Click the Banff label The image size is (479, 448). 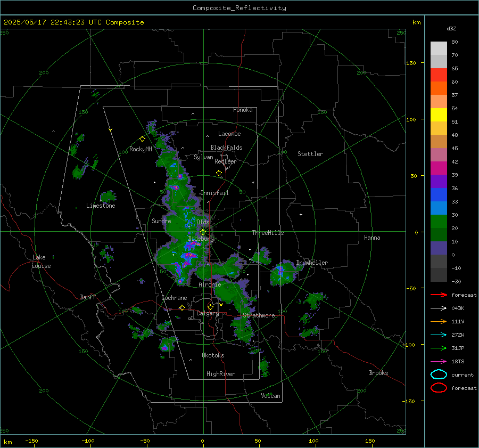point(88,297)
